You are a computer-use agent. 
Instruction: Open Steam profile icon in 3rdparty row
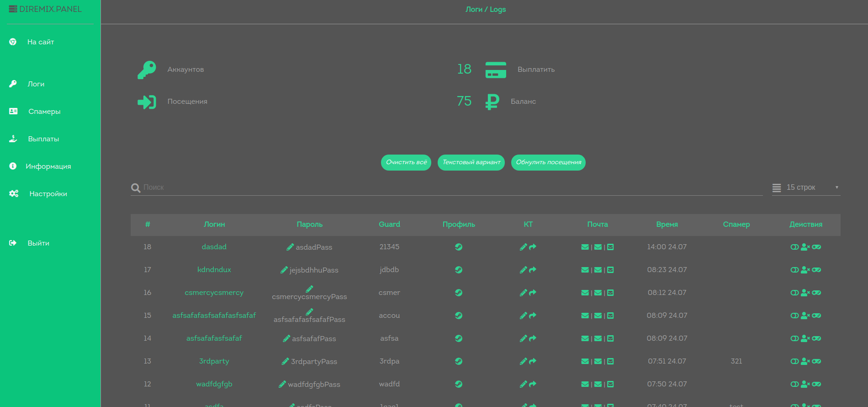click(x=459, y=361)
